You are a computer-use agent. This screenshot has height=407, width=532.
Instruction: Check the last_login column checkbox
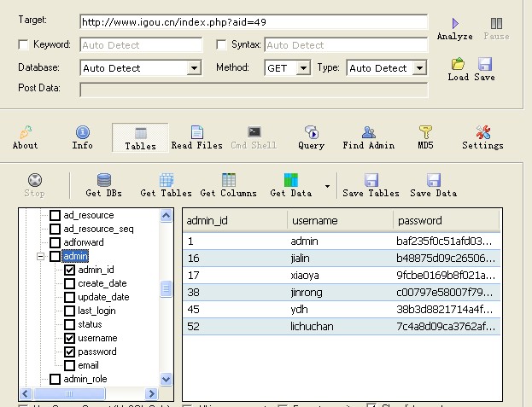coord(69,311)
